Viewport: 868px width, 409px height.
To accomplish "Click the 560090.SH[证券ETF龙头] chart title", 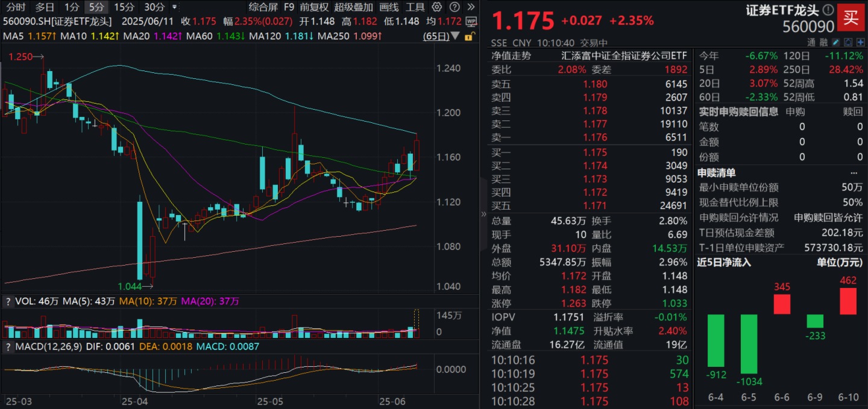I will tap(58, 21).
